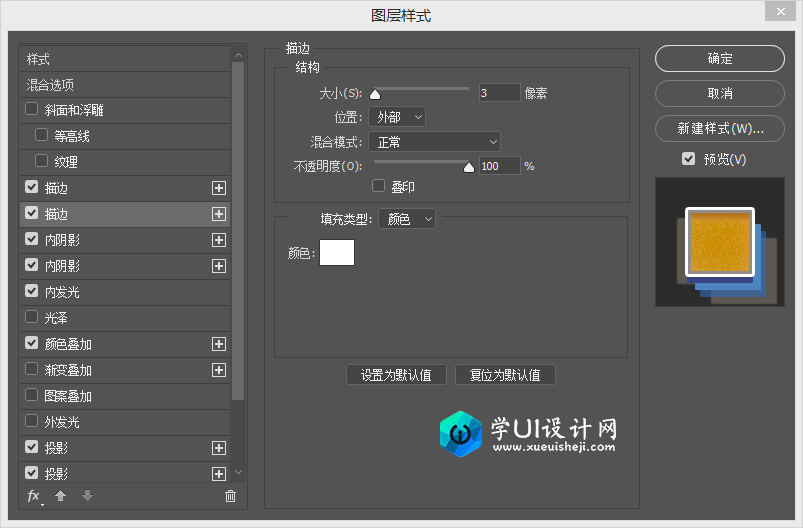Image resolution: width=803 pixels, height=528 pixels.
Task: Open the 位置 dropdown showing 外部
Action: coord(397,117)
